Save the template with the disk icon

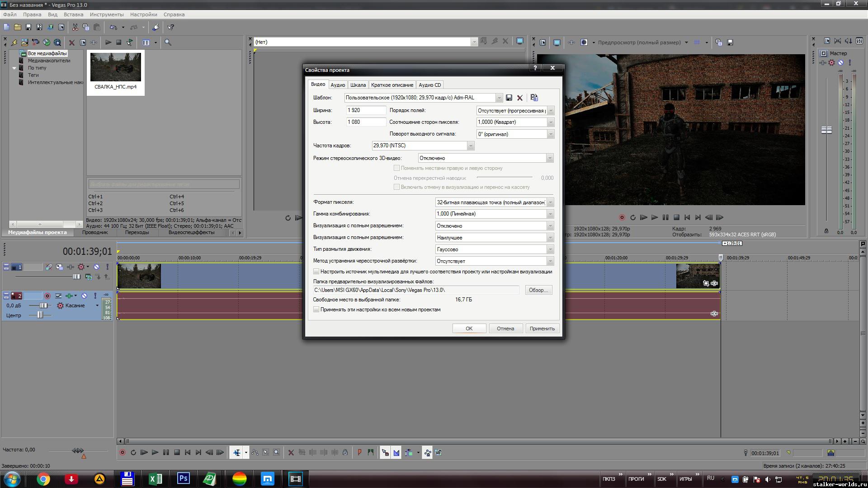coord(509,98)
